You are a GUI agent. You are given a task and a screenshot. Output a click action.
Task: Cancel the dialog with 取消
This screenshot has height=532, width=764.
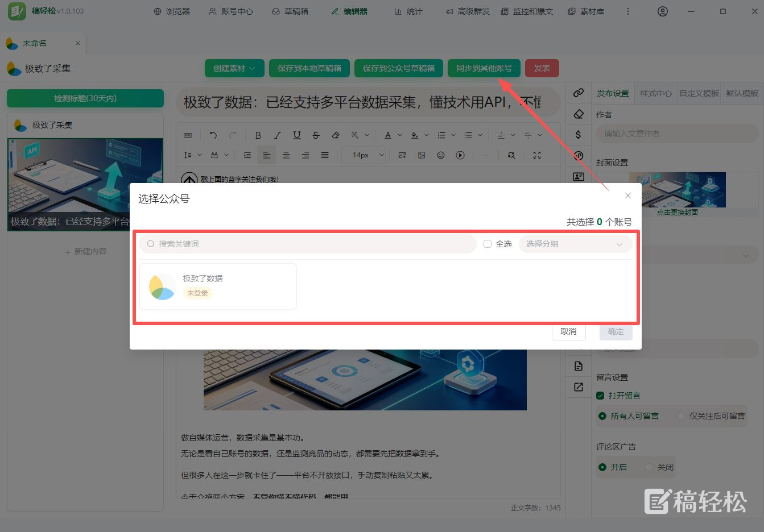[x=569, y=331]
